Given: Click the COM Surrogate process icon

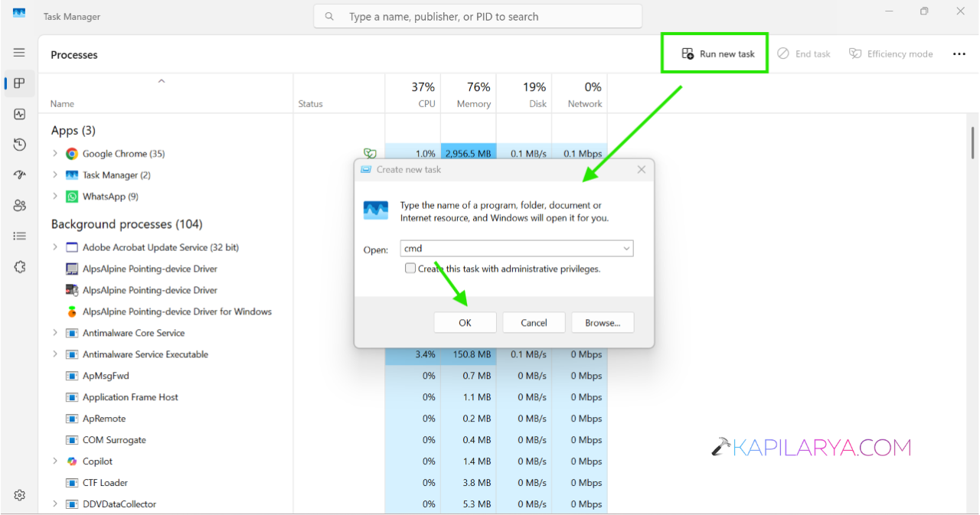Looking at the screenshot, I should (x=72, y=440).
